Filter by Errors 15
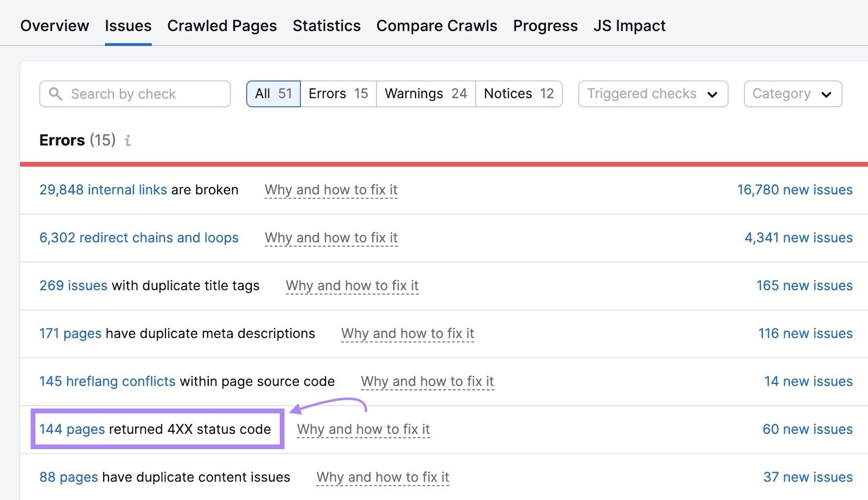This screenshot has height=500, width=868. click(x=338, y=94)
